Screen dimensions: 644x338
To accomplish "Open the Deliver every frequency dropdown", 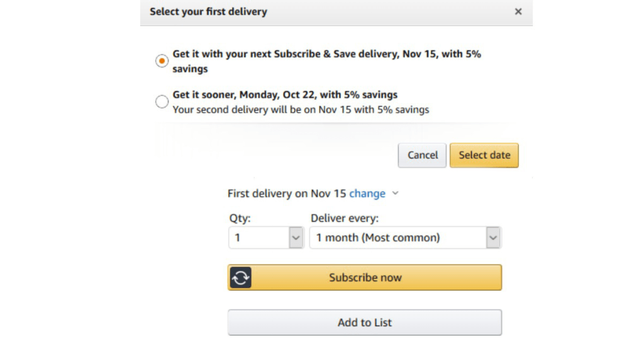I will click(x=406, y=237).
